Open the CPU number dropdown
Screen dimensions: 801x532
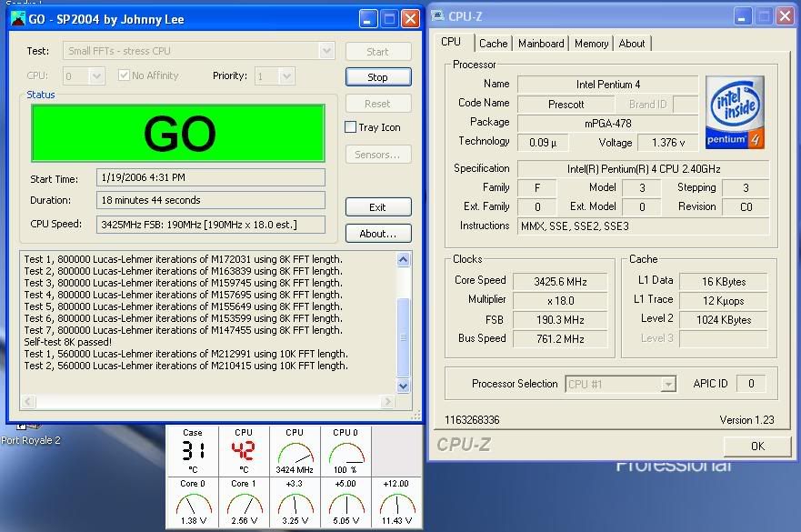96,76
